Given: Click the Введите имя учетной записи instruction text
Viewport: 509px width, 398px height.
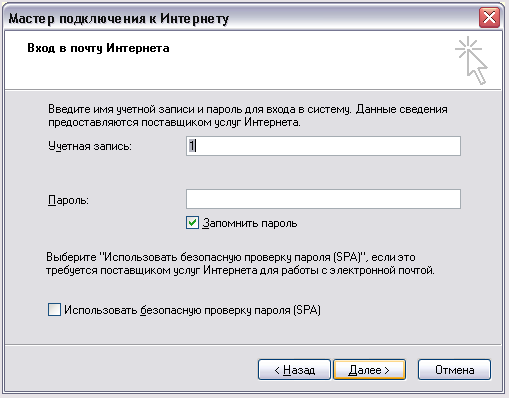Looking at the screenshot, I should (x=248, y=116).
